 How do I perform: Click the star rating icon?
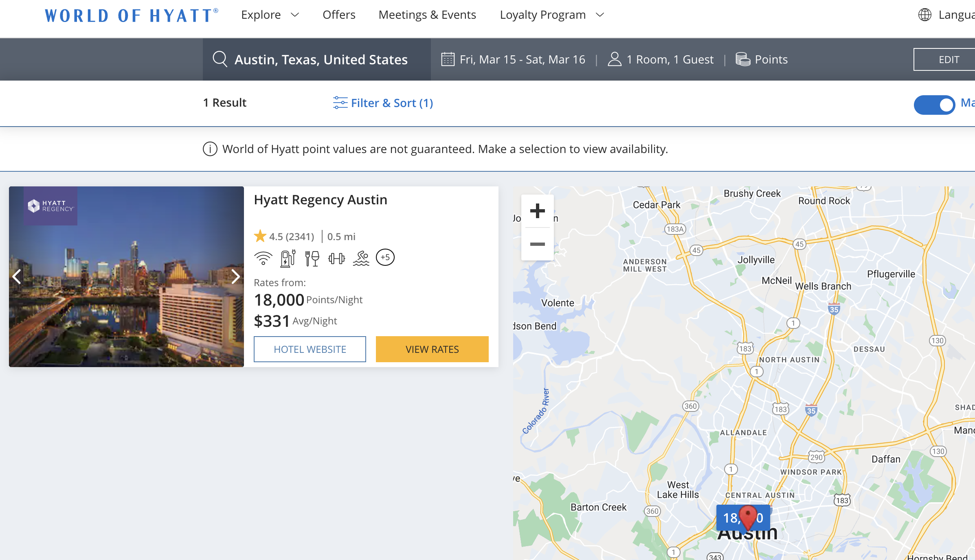tap(260, 236)
